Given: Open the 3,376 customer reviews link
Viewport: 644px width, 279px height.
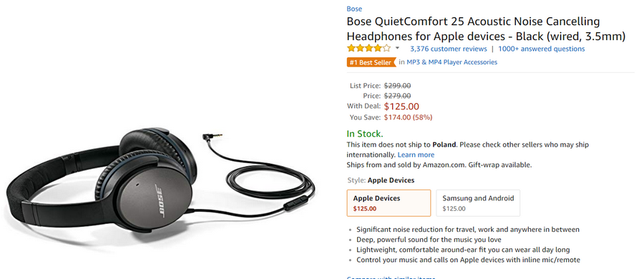Looking at the screenshot, I should click(x=449, y=49).
